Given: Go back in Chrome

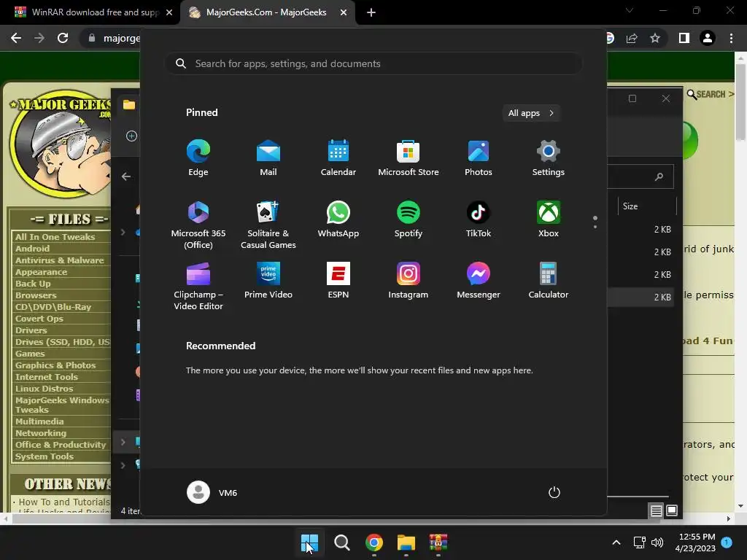Looking at the screenshot, I should click(16, 38).
